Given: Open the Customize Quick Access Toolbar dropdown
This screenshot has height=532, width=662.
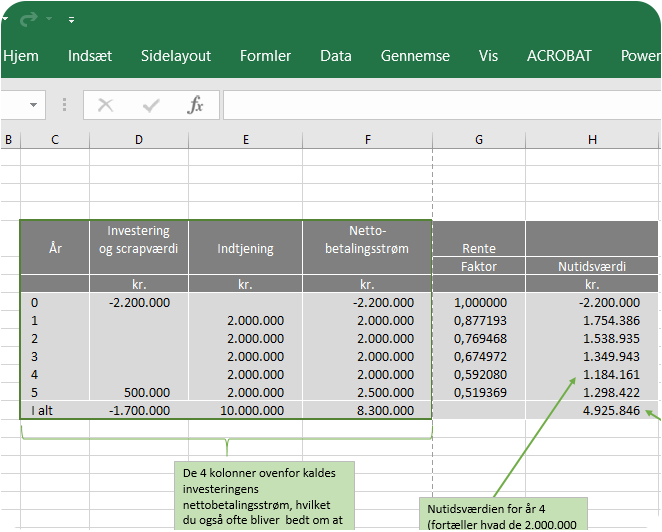Looking at the screenshot, I should (71, 20).
